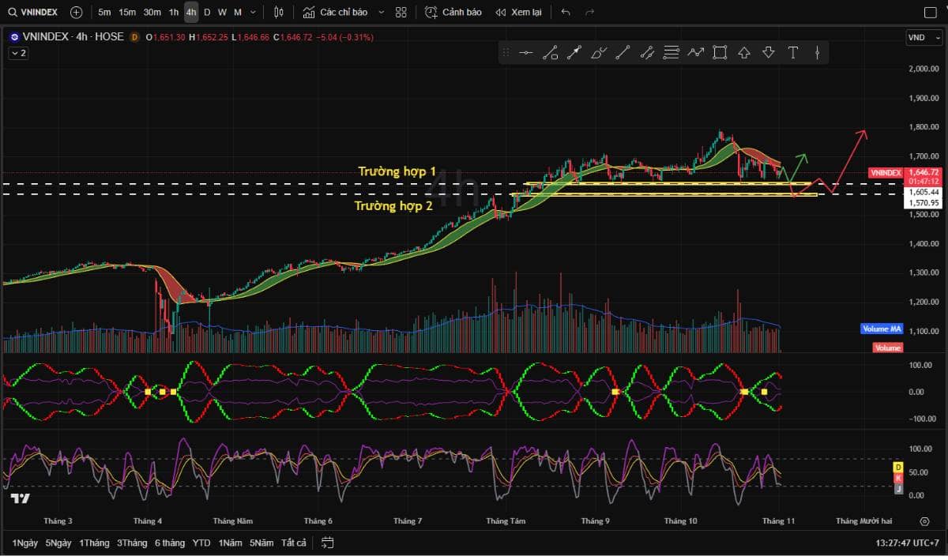Redo the last chart action
Screen dimensions: 948x560
(589, 12)
